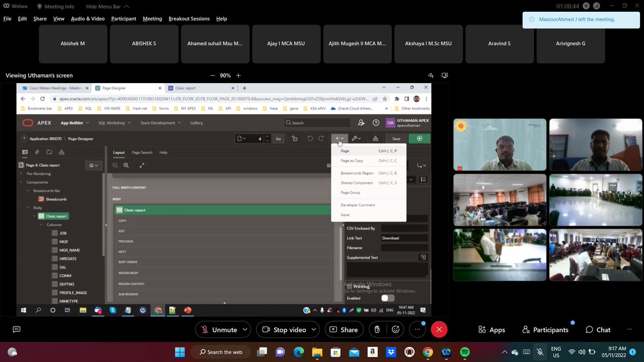Open the Unmute audio options arrow
The height and width of the screenshot is (362, 644).
tap(245, 329)
